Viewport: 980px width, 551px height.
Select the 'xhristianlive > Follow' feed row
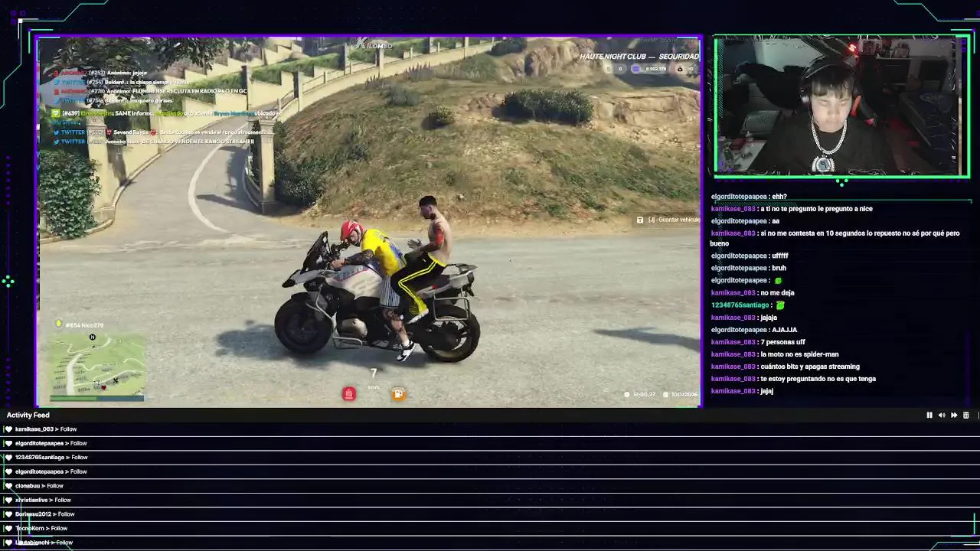490,500
